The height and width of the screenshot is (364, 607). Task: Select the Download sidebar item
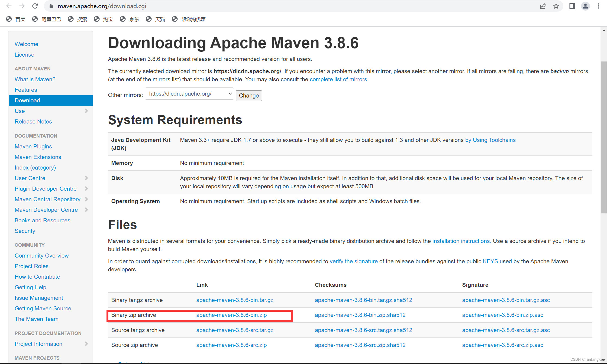click(51, 100)
